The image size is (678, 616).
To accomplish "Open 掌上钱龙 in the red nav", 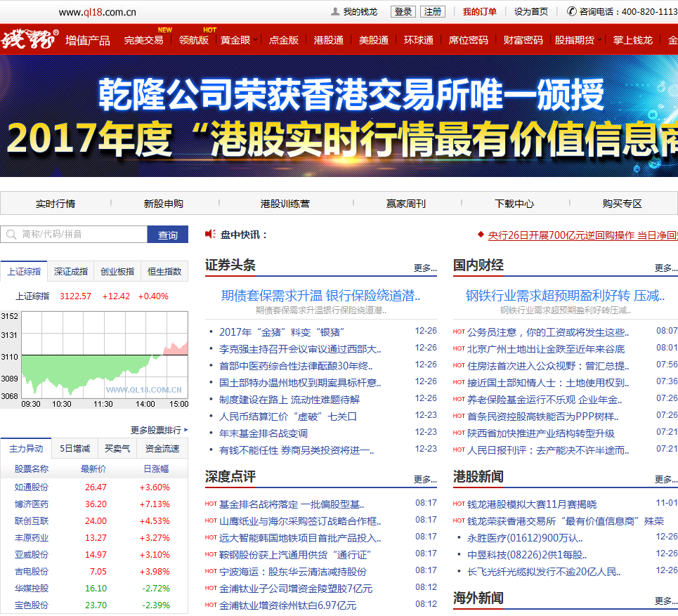I will tap(633, 40).
